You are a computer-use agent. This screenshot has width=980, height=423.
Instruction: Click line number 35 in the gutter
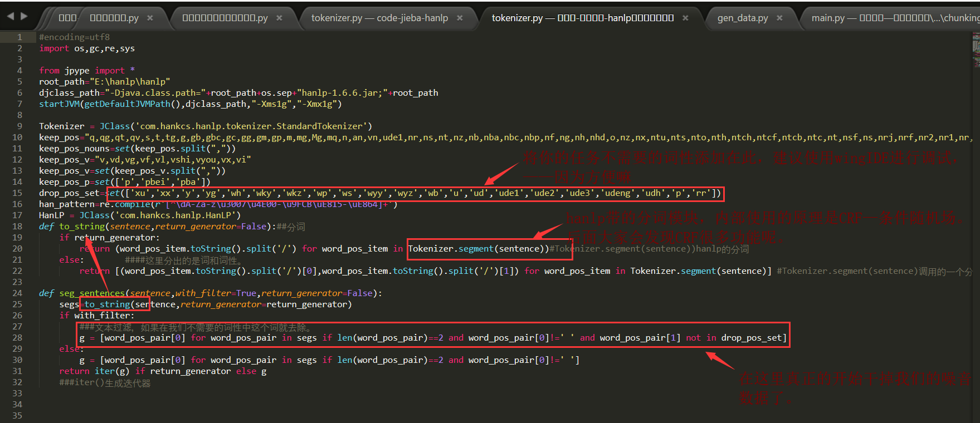[17, 415]
